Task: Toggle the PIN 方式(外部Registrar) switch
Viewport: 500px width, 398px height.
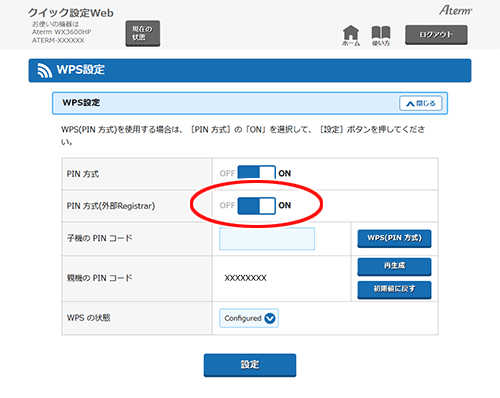Action: [256, 205]
